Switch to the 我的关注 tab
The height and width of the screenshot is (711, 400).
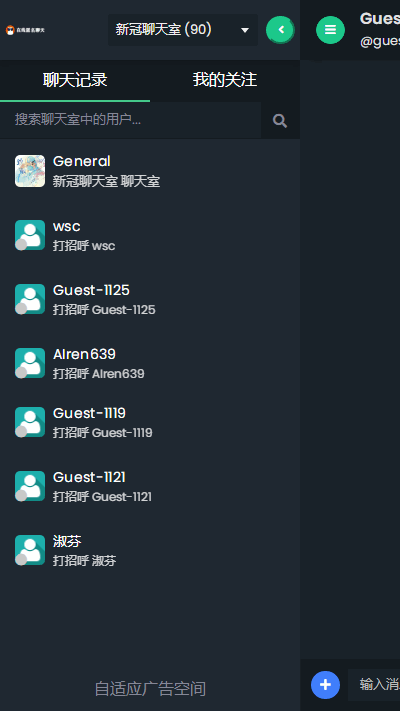click(225, 80)
